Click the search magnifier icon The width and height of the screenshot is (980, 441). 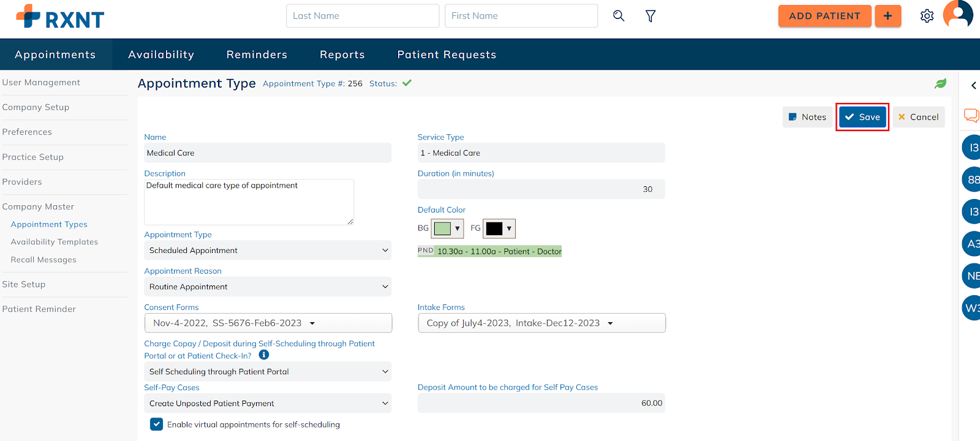click(x=619, y=16)
